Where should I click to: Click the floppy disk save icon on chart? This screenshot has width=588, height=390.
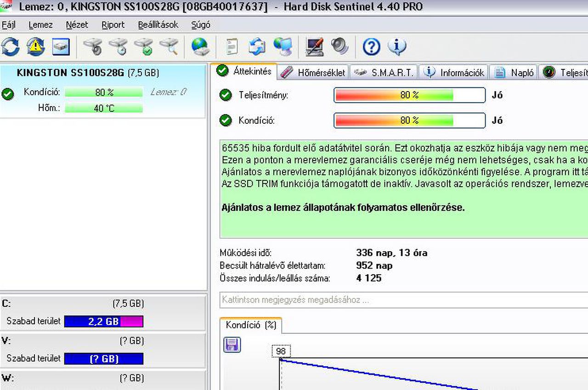(232, 345)
